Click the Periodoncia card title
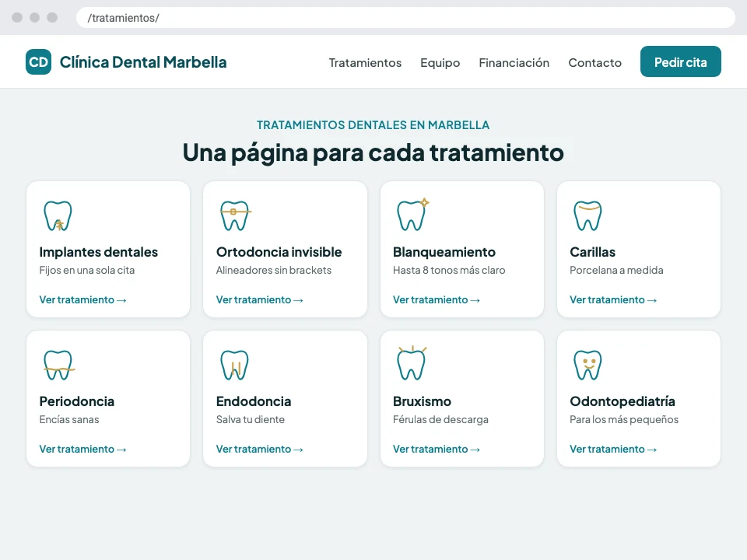The height and width of the screenshot is (560, 747). coord(77,401)
